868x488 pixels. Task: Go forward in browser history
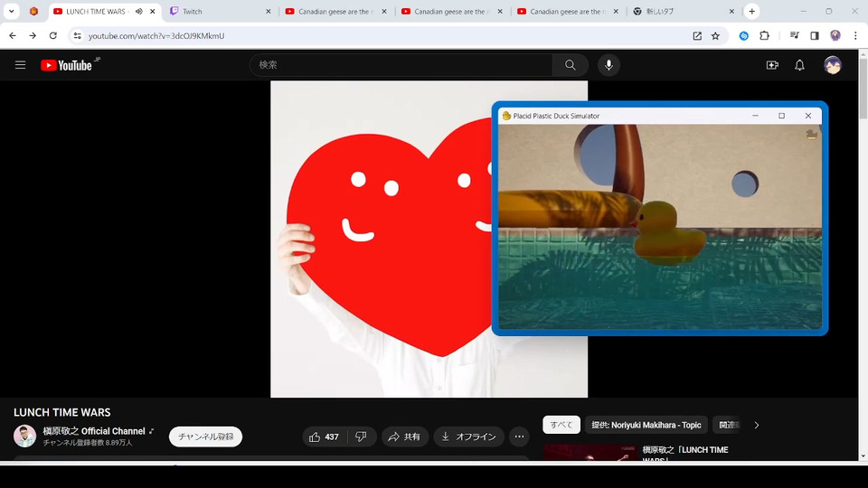point(33,35)
